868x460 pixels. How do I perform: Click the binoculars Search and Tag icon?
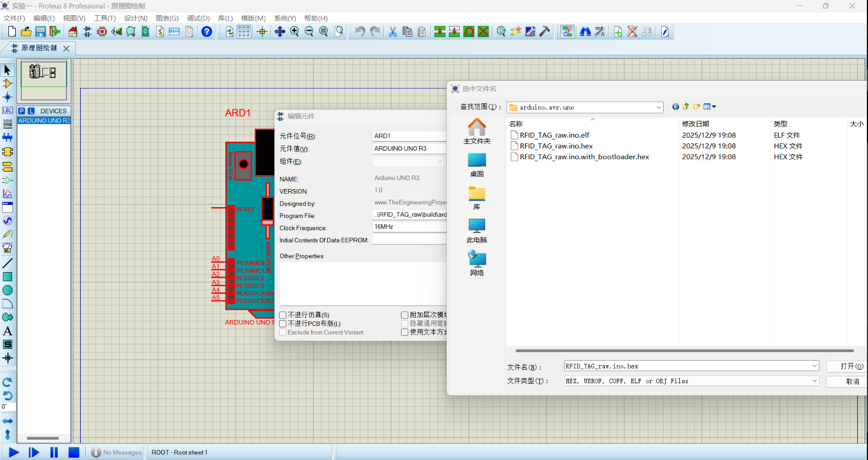(585, 32)
